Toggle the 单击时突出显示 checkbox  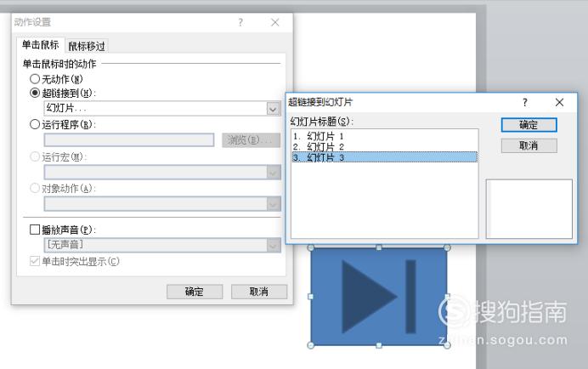[35, 261]
